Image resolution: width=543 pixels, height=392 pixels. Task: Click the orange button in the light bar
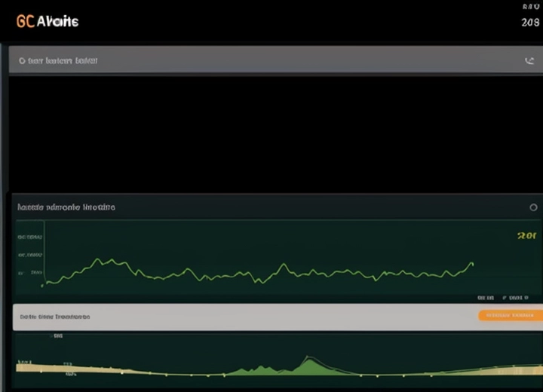pyautogui.click(x=511, y=315)
